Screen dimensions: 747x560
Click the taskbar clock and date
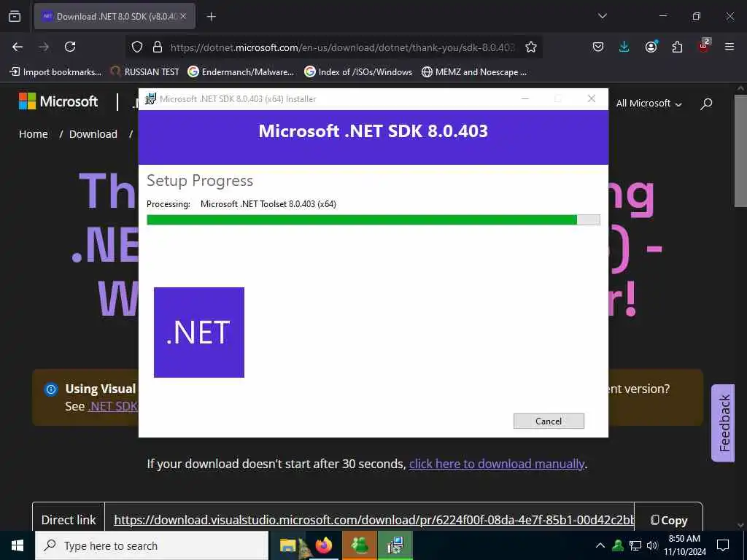tap(684, 545)
